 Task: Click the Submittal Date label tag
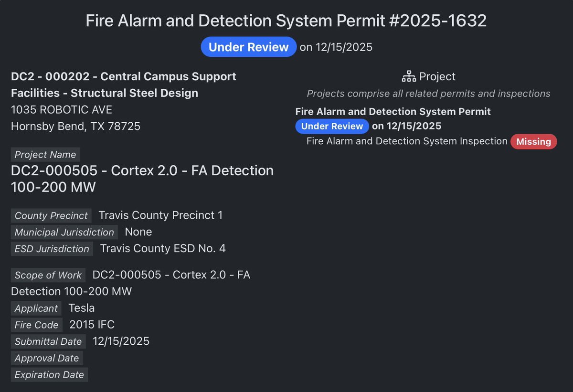(x=48, y=342)
